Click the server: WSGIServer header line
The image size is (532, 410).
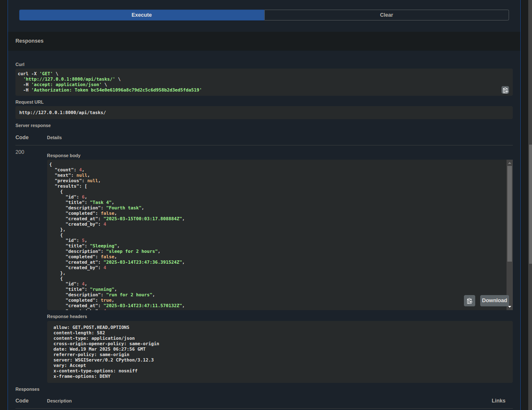tap(104, 360)
